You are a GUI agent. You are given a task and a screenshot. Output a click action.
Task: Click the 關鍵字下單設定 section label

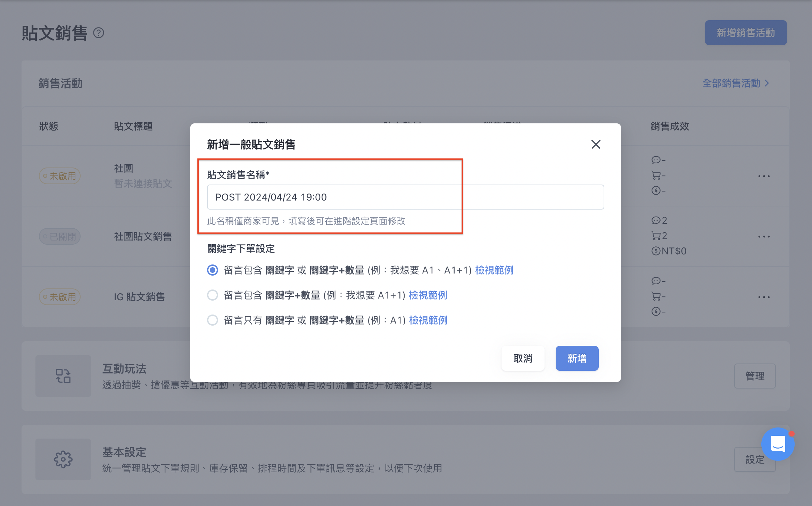pos(241,249)
